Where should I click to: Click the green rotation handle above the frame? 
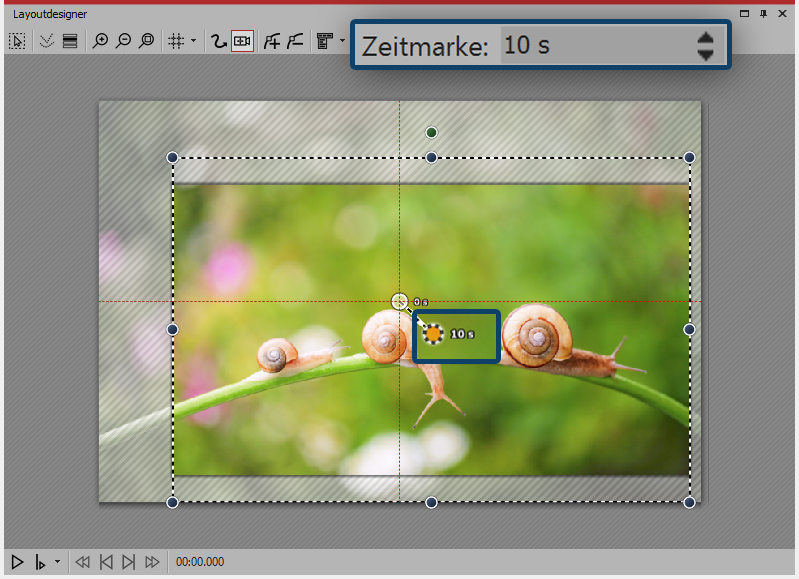[x=431, y=132]
